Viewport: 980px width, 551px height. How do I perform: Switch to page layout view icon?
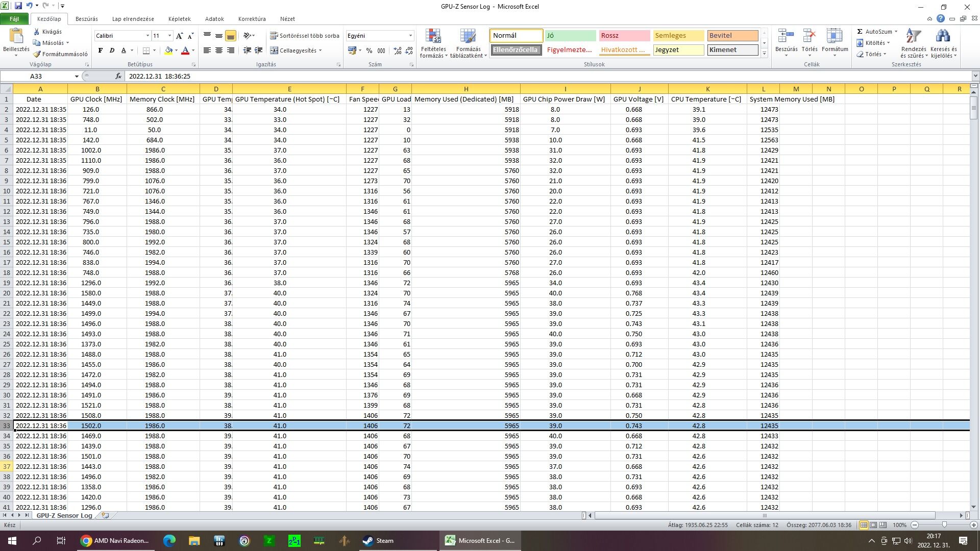(x=873, y=525)
